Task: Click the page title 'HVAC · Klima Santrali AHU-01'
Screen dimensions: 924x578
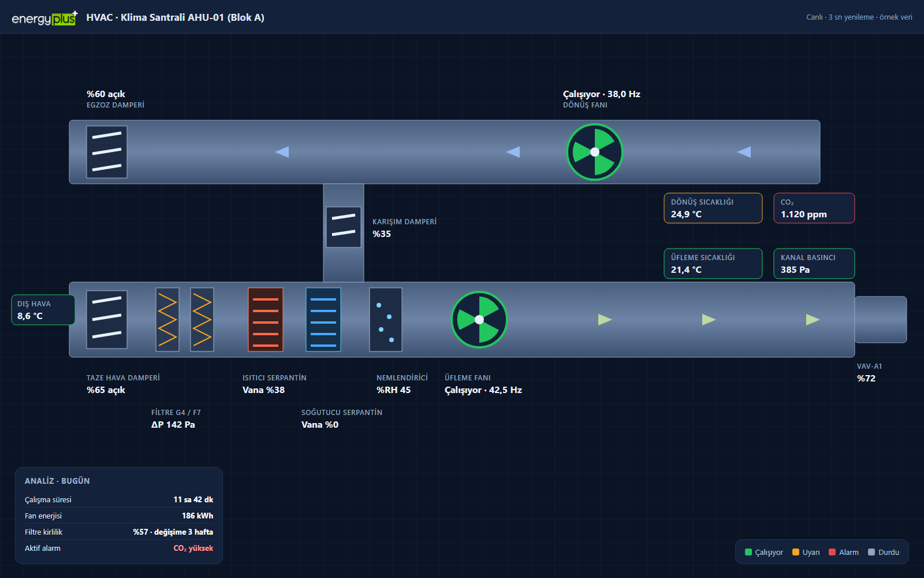Action: (x=176, y=17)
